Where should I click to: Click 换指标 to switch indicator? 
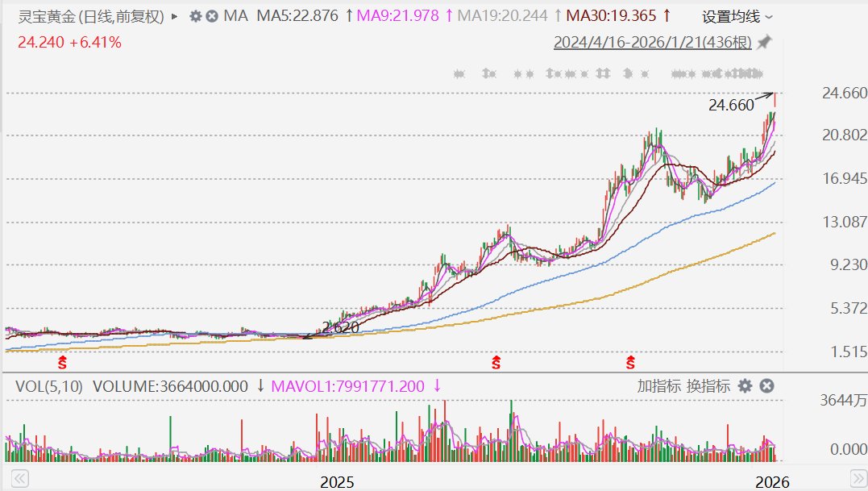(x=708, y=386)
